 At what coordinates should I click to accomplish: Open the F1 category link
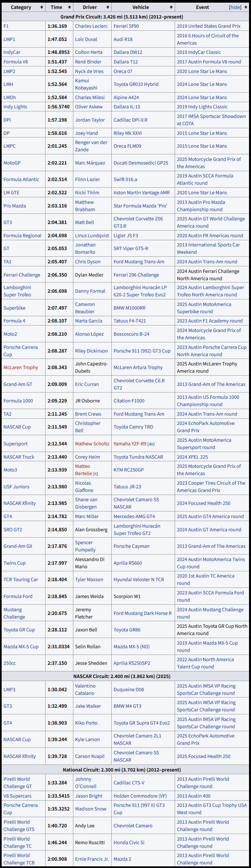6,26
